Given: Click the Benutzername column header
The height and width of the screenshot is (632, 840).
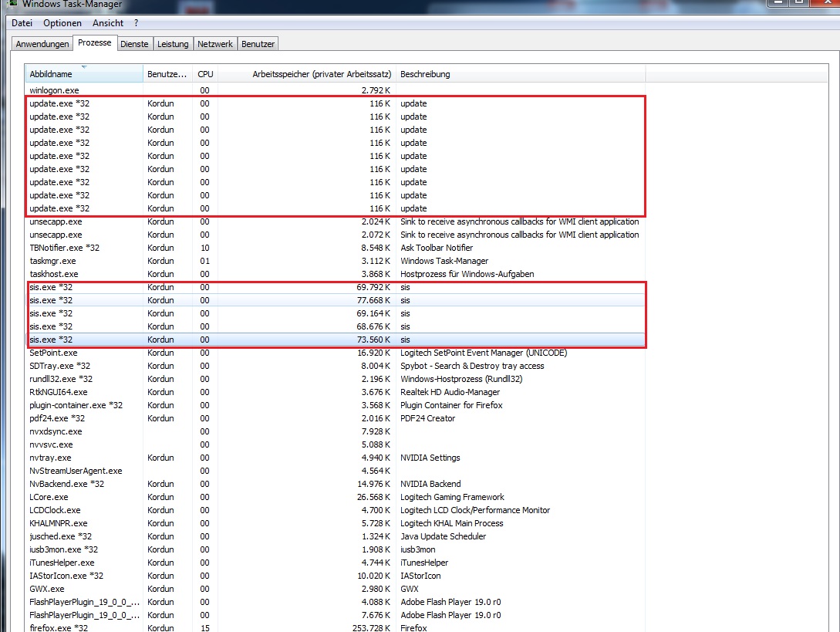Looking at the screenshot, I should [167, 74].
